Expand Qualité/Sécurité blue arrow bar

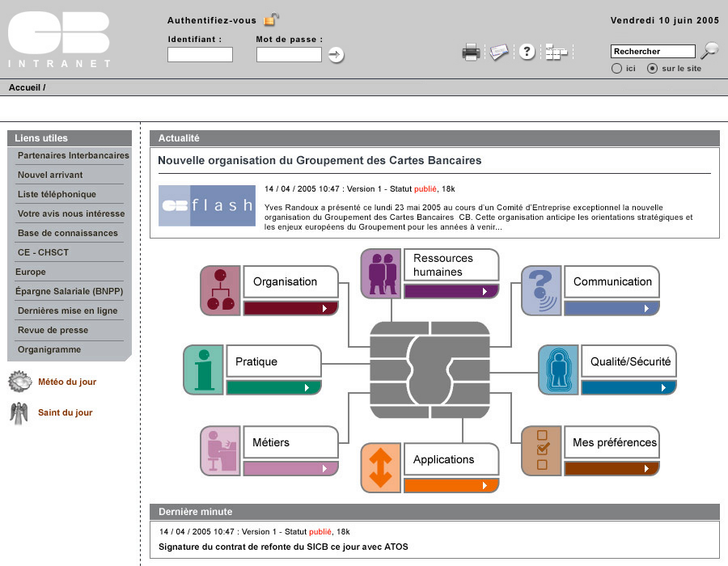click(x=629, y=387)
